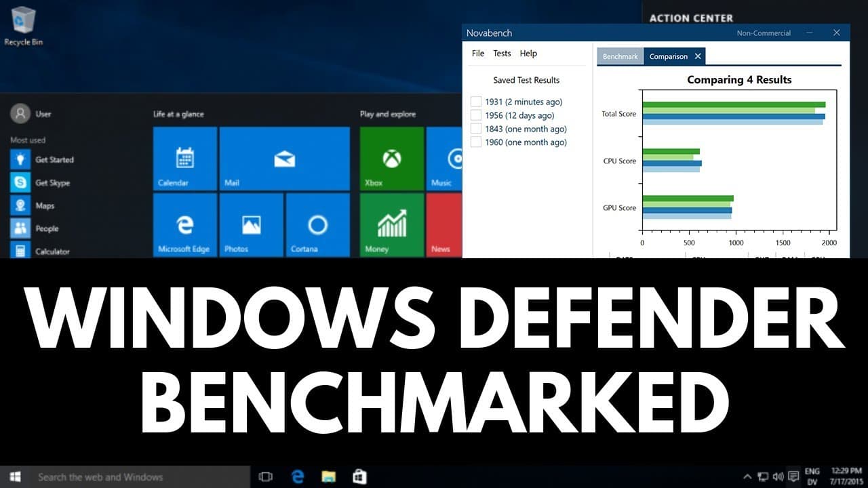
Task: Click the ENG language indicator
Action: pos(812,471)
